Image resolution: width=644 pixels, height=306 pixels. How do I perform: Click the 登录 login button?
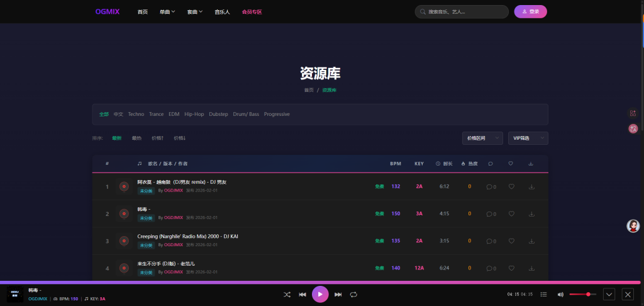(530, 11)
